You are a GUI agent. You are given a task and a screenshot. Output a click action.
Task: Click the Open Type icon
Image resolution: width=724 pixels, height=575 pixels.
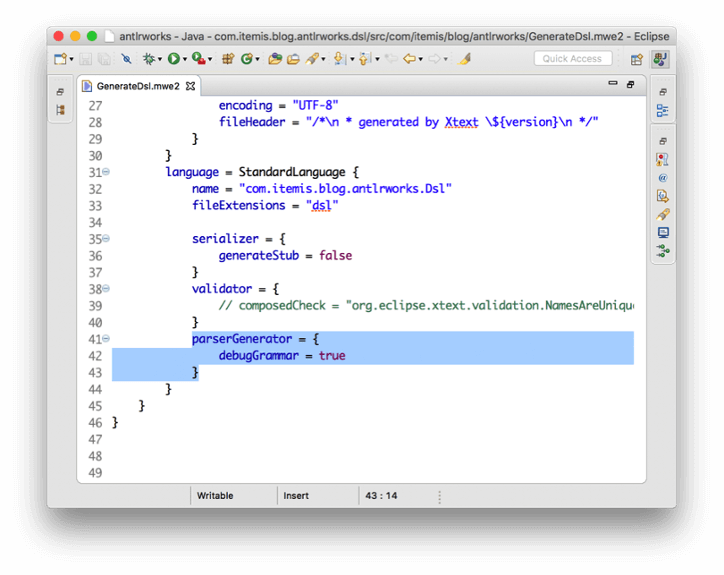[x=275, y=59]
